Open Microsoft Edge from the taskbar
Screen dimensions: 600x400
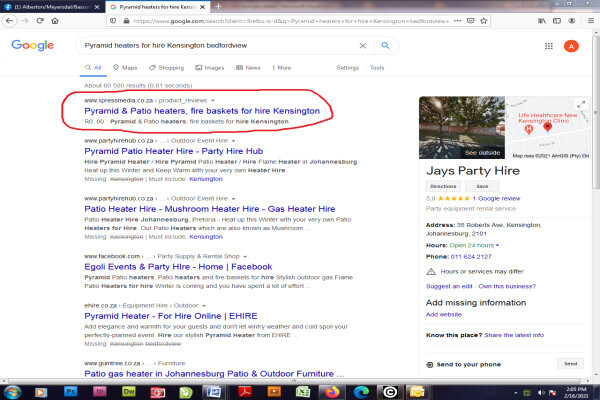[x=361, y=392]
